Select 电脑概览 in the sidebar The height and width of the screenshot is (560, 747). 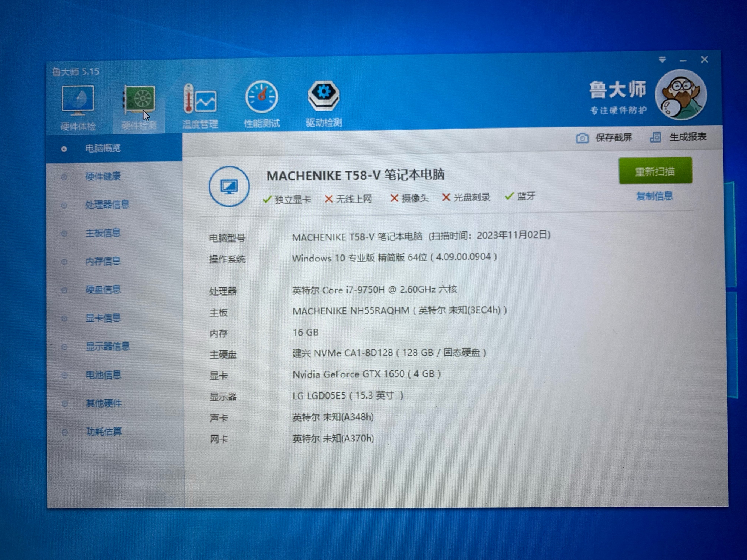click(x=103, y=149)
